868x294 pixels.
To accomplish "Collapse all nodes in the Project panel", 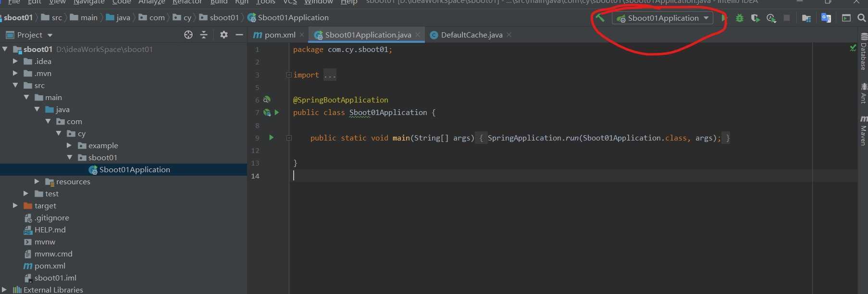I will click(x=204, y=35).
